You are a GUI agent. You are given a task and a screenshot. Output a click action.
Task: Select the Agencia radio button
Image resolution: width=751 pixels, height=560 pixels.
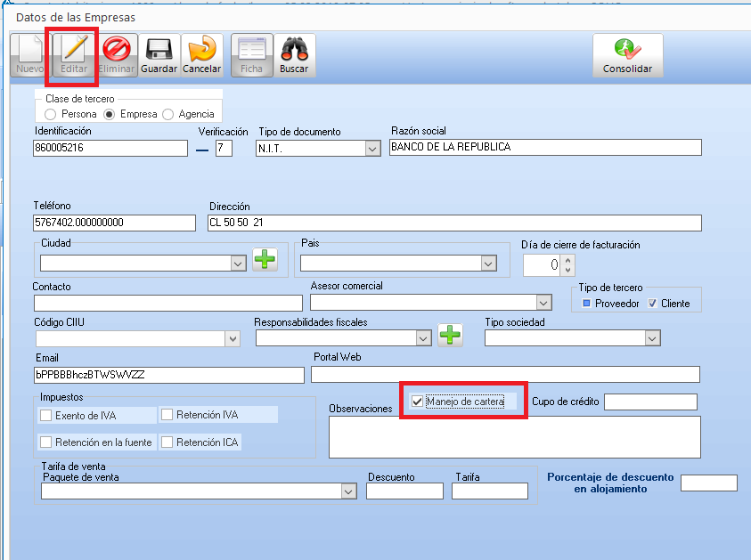tap(168, 114)
